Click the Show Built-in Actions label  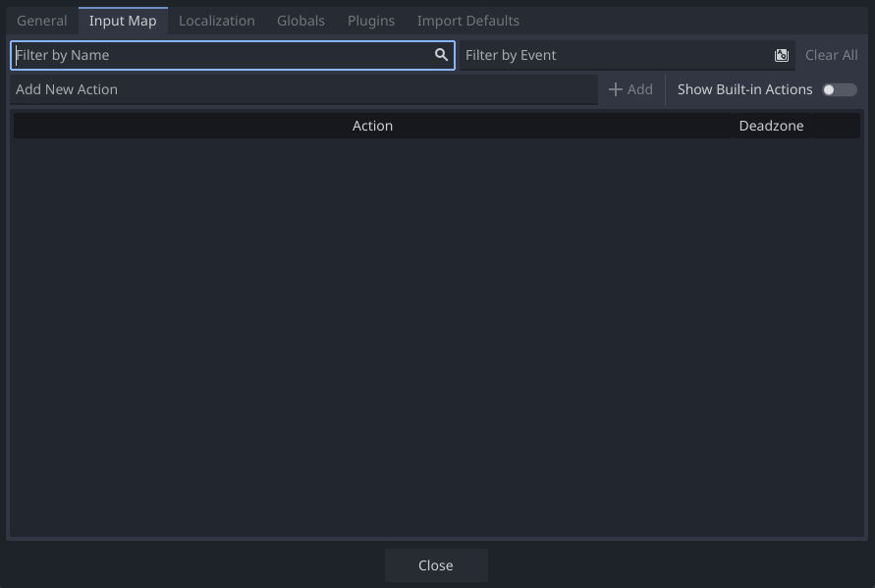[x=743, y=89]
